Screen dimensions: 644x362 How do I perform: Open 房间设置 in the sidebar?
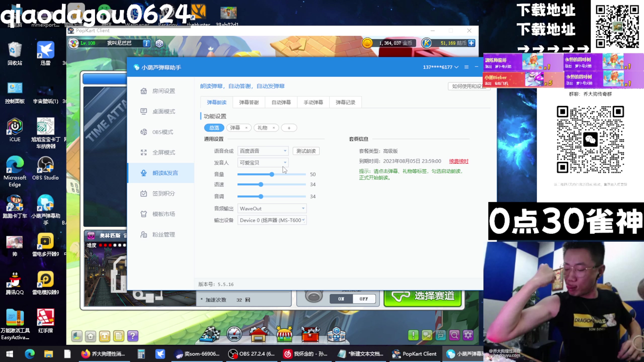tap(161, 91)
